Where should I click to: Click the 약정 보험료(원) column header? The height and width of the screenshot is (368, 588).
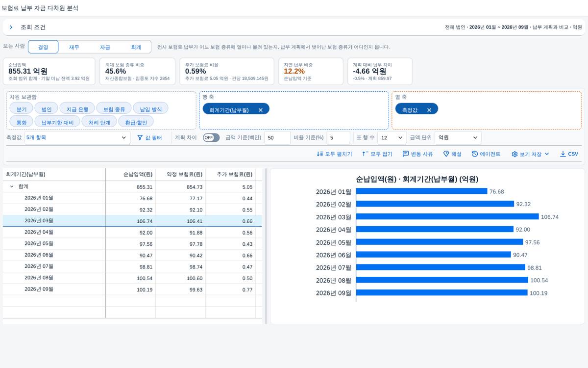(x=180, y=174)
